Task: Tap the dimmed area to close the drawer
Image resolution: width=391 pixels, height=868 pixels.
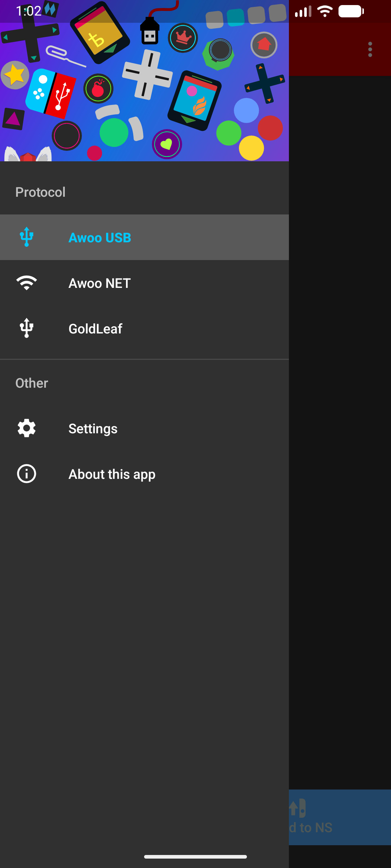Action: (x=340, y=434)
